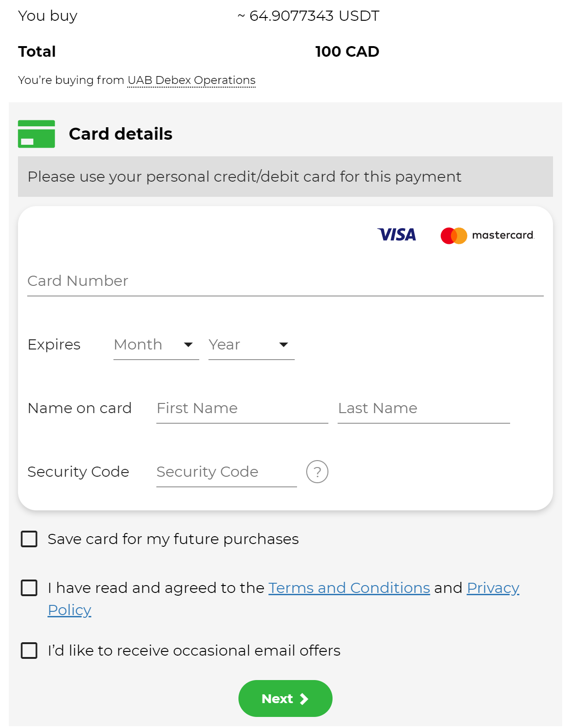Open the Privacy Policy link
The height and width of the screenshot is (728, 571).
(493, 588)
